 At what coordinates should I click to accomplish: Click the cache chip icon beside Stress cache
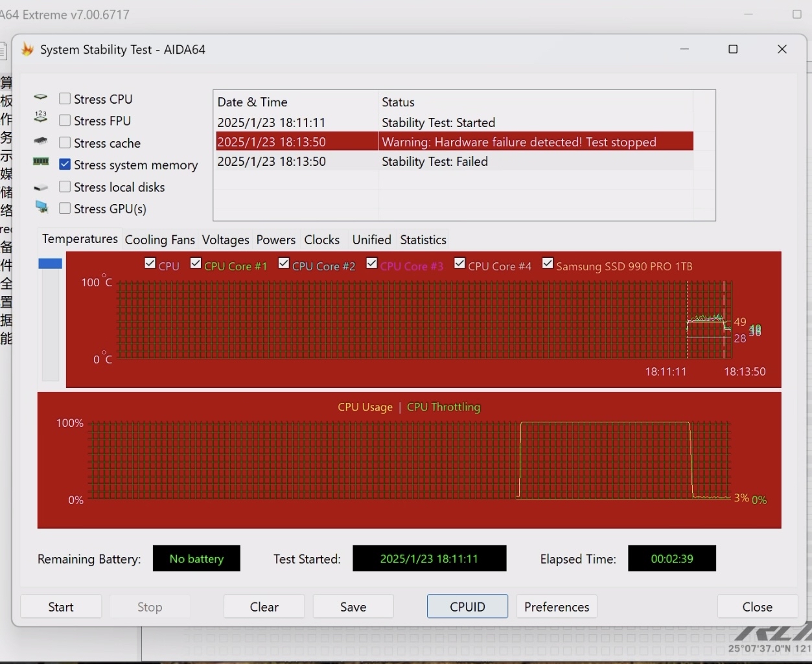coord(41,141)
